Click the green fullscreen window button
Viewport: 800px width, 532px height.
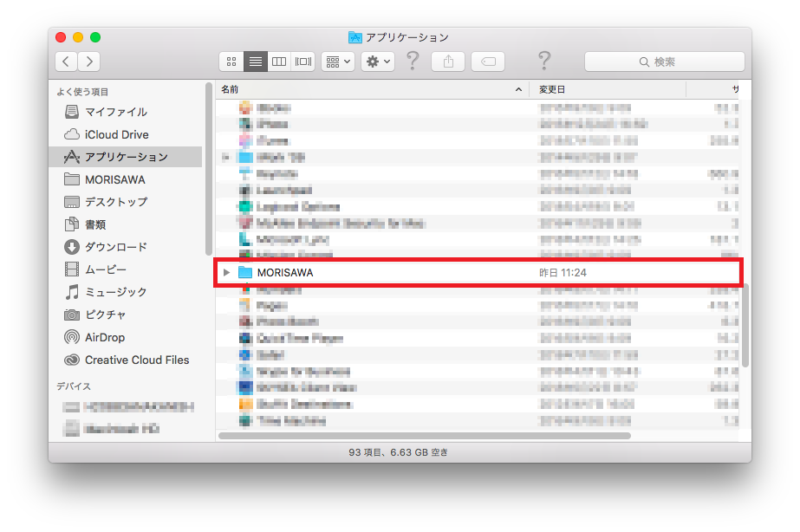[x=95, y=37]
